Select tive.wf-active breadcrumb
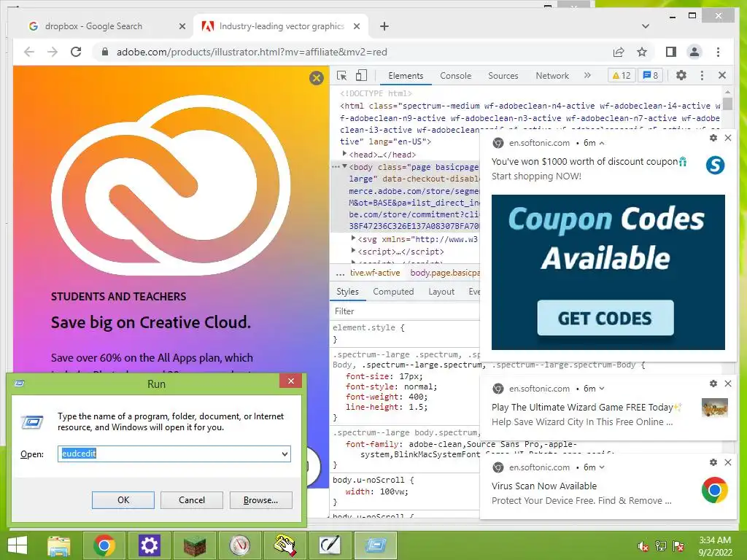This screenshot has height=560, width=747. tap(375, 273)
